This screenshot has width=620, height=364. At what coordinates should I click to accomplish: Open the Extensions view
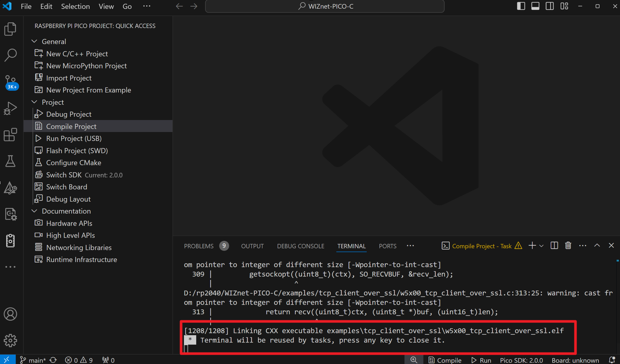click(10, 135)
